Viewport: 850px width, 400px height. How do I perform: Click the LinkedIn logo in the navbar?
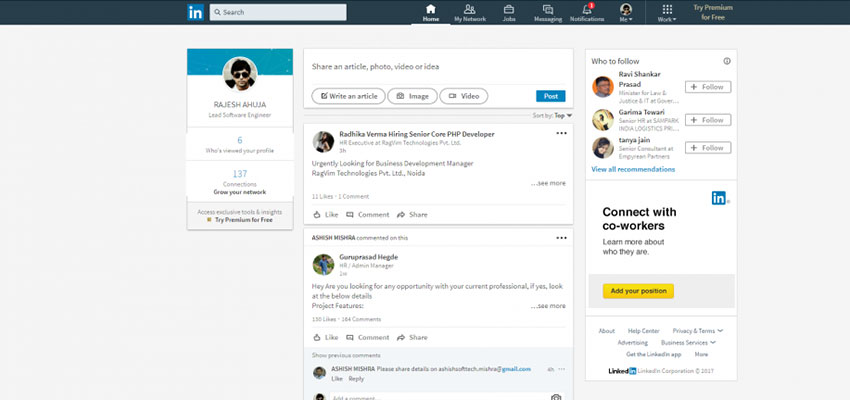195,12
